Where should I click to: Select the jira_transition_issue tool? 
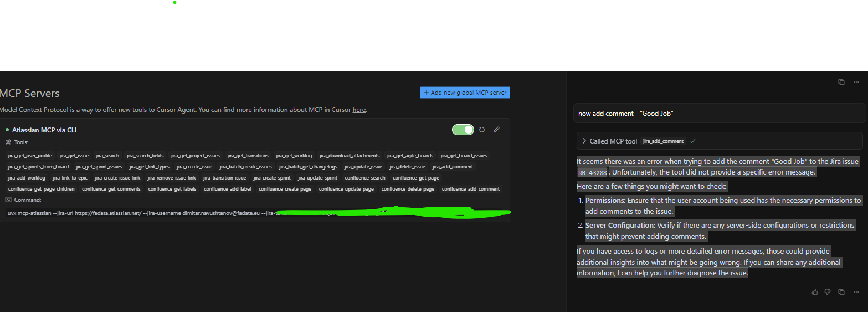pyautogui.click(x=224, y=178)
